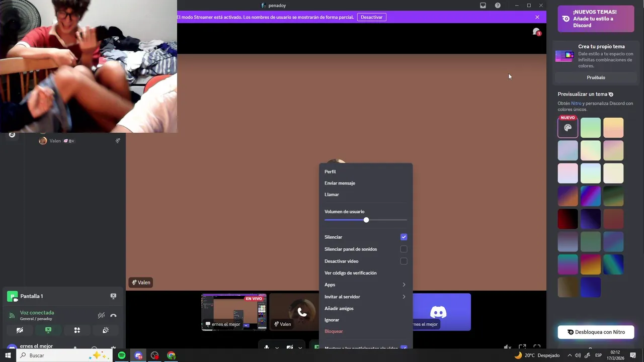Click the Pruébalo button

596,77
